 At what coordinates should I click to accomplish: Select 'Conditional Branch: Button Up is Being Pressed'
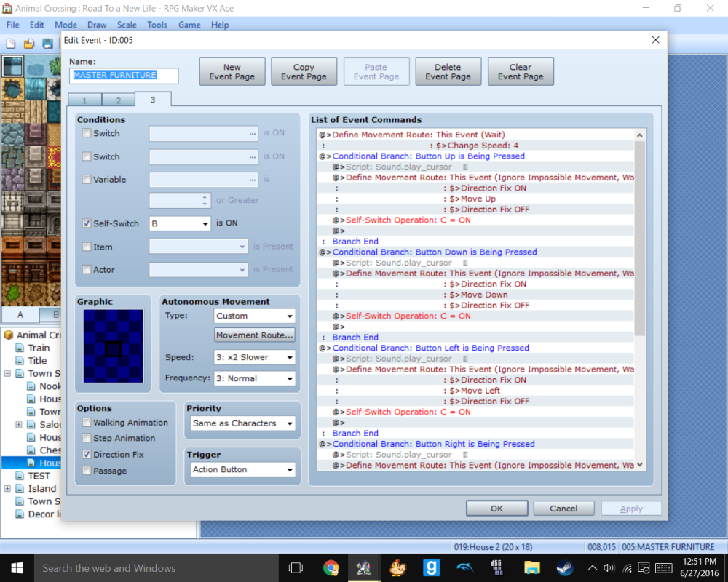tap(428, 156)
